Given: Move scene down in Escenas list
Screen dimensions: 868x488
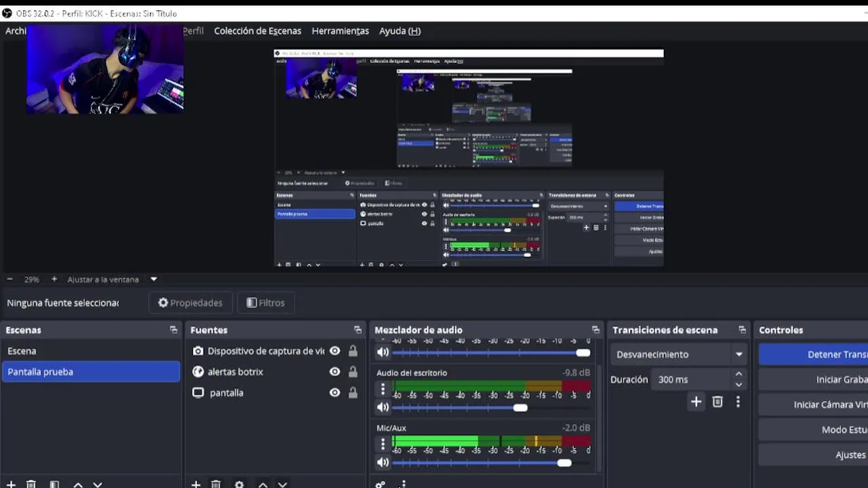Looking at the screenshot, I should tap(98, 484).
